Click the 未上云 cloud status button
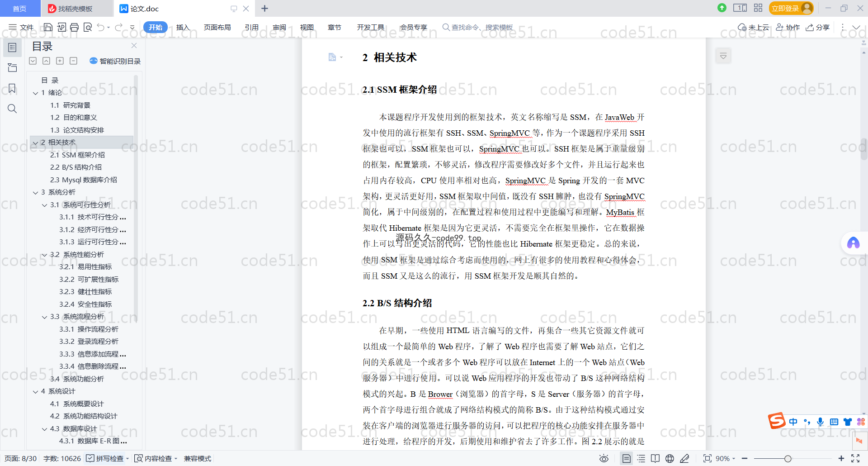 tap(753, 28)
